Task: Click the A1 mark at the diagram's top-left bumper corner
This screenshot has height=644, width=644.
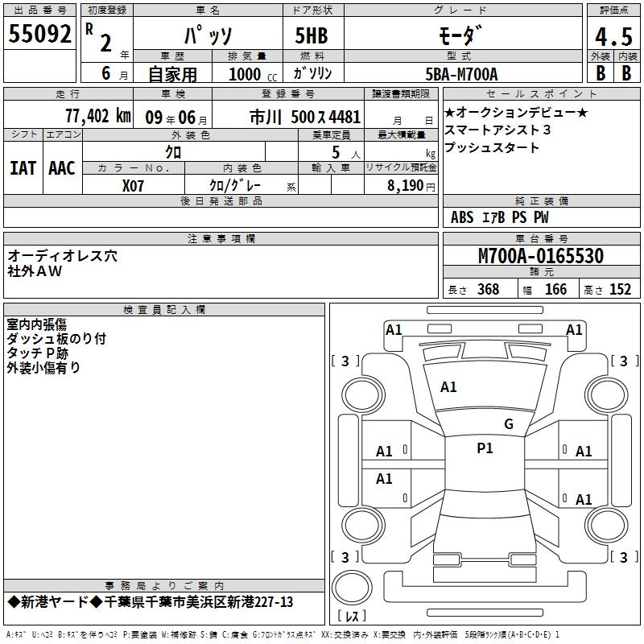Action: point(394,330)
